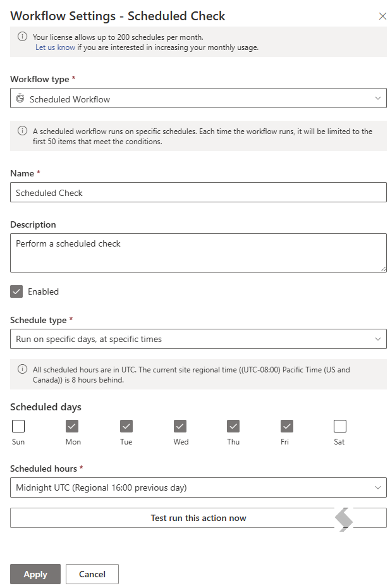The width and height of the screenshot is (390, 588).
Task: Close the Workflow Settings panel
Action: pos(382,16)
